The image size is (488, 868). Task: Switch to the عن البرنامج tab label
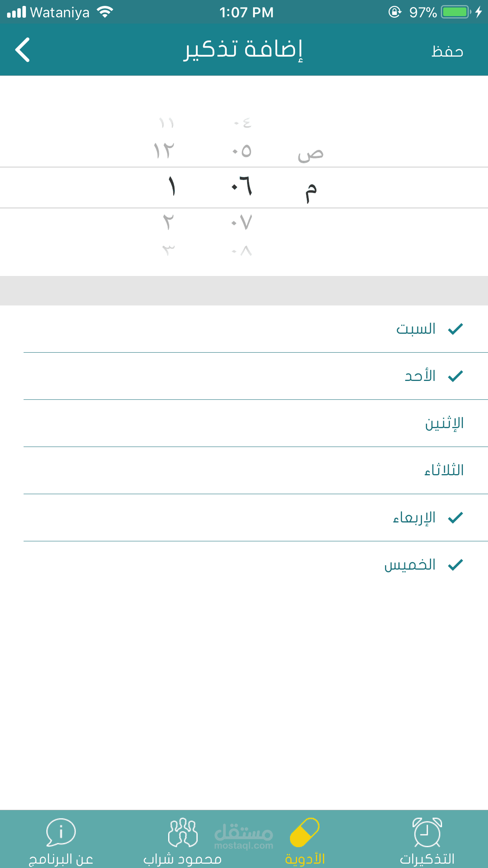(61, 859)
